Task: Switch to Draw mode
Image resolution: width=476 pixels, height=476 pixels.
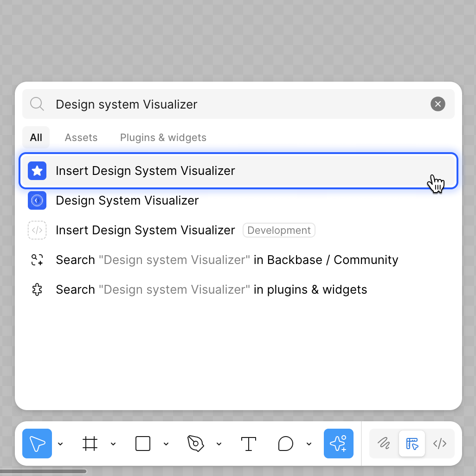Action: [384, 444]
